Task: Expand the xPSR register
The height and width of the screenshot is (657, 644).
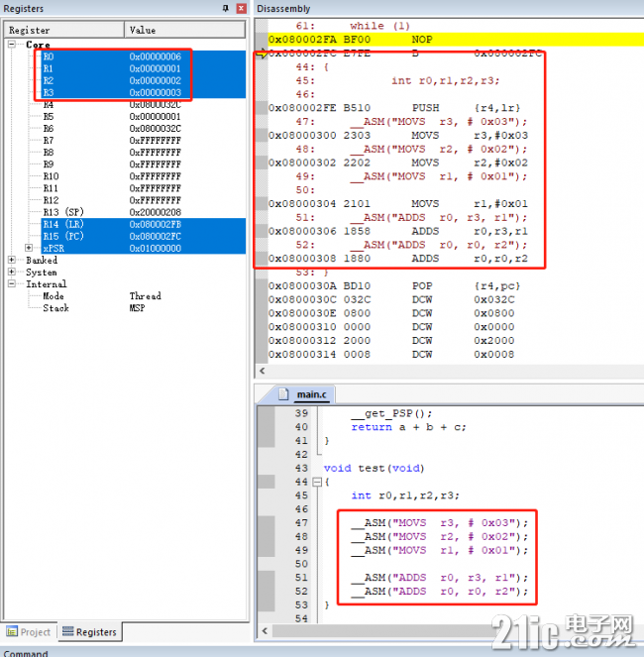Action: click(x=29, y=248)
